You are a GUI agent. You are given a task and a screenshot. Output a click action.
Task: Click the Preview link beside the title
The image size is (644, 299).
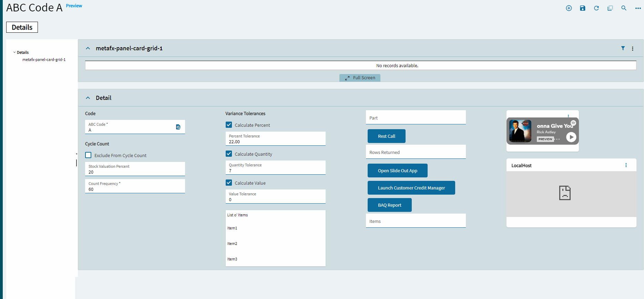pyautogui.click(x=74, y=6)
